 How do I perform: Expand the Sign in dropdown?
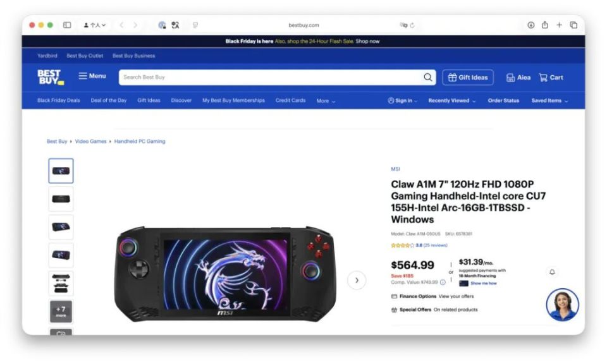tap(403, 100)
